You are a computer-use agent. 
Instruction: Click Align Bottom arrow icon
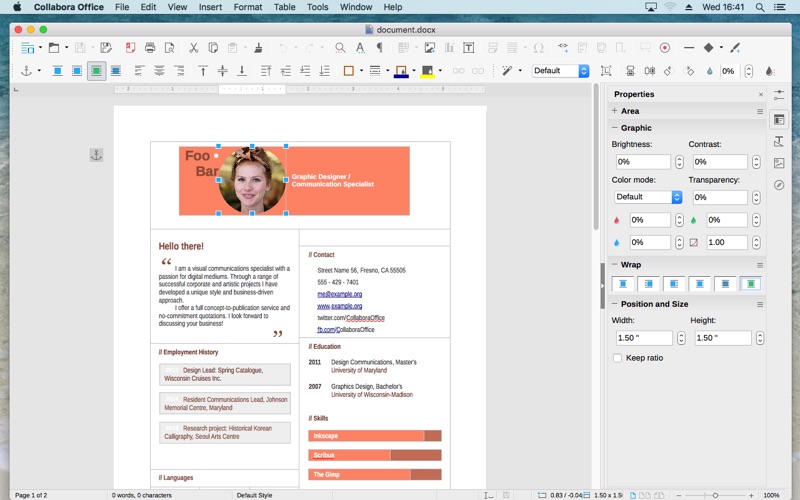tap(242, 71)
